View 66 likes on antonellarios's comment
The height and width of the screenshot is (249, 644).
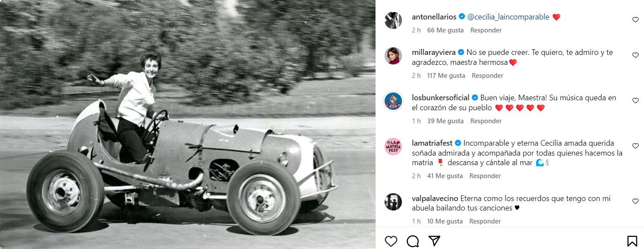click(x=445, y=30)
